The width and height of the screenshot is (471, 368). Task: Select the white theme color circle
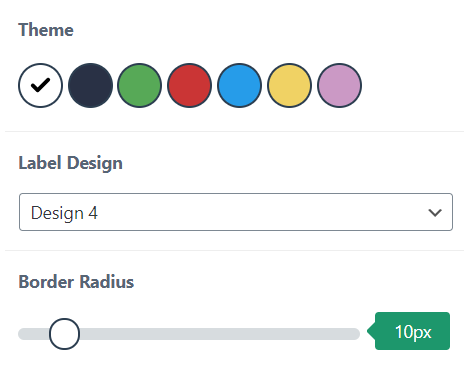pyautogui.click(x=40, y=85)
